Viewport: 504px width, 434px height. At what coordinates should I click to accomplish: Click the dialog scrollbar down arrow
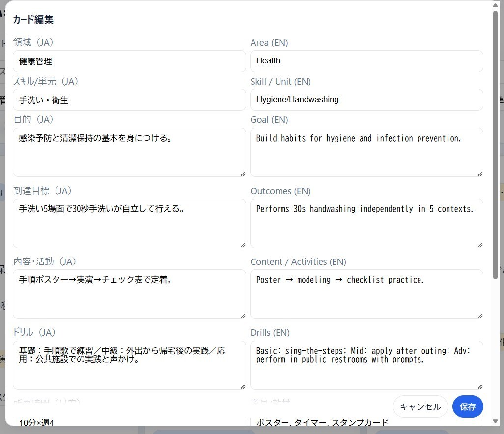pyautogui.click(x=495, y=421)
